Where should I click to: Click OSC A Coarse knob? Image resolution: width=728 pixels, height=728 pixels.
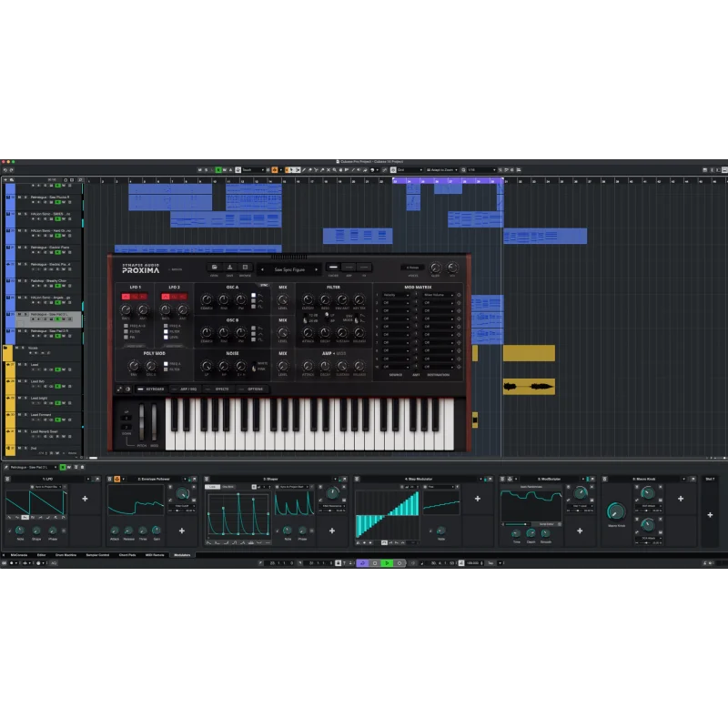(x=207, y=300)
